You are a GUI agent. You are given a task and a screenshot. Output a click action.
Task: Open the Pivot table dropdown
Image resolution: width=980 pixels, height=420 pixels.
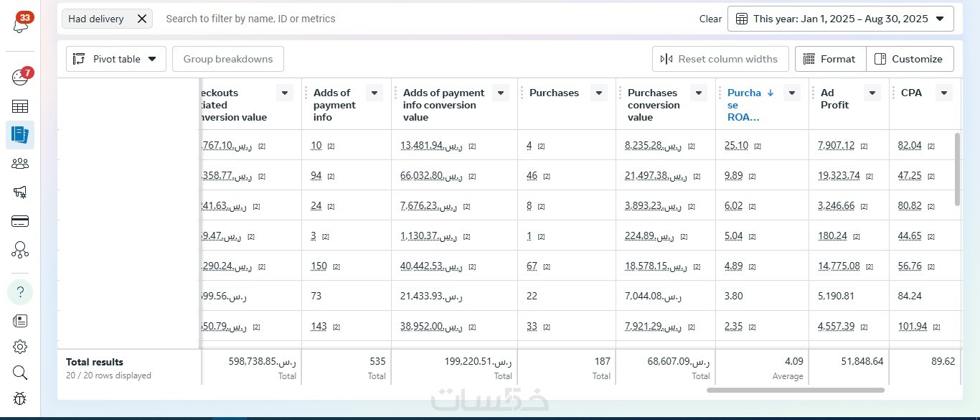116,59
